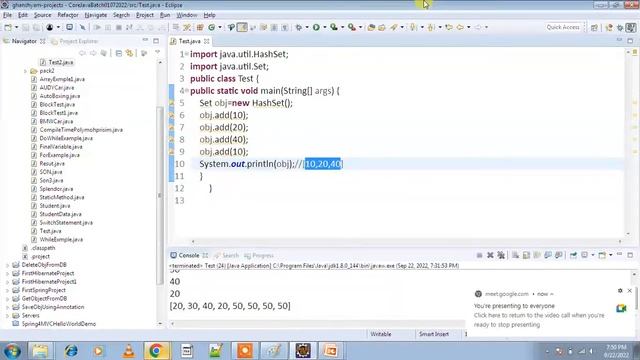Open the File menu
640x360 pixels.
tap(7, 15)
